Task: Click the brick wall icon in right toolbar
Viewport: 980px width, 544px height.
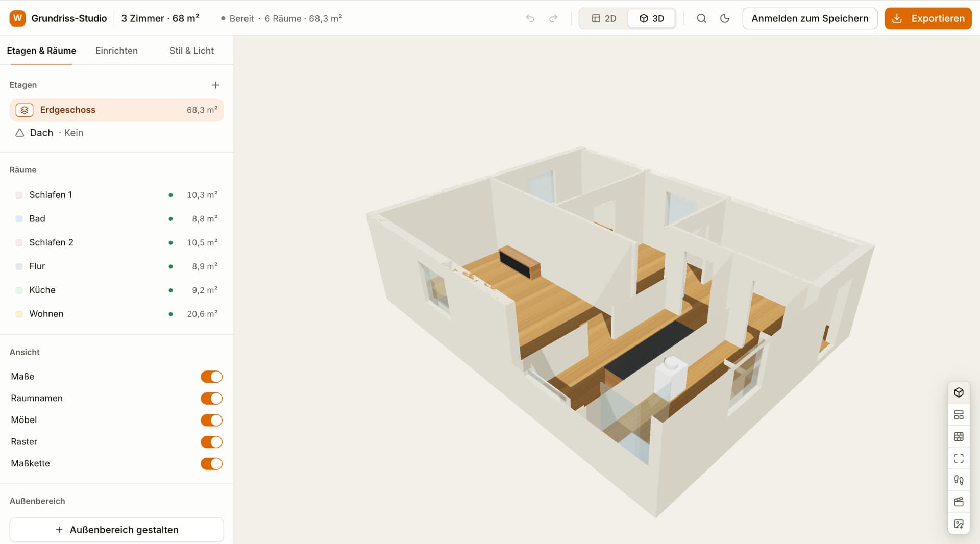Action: click(x=959, y=437)
